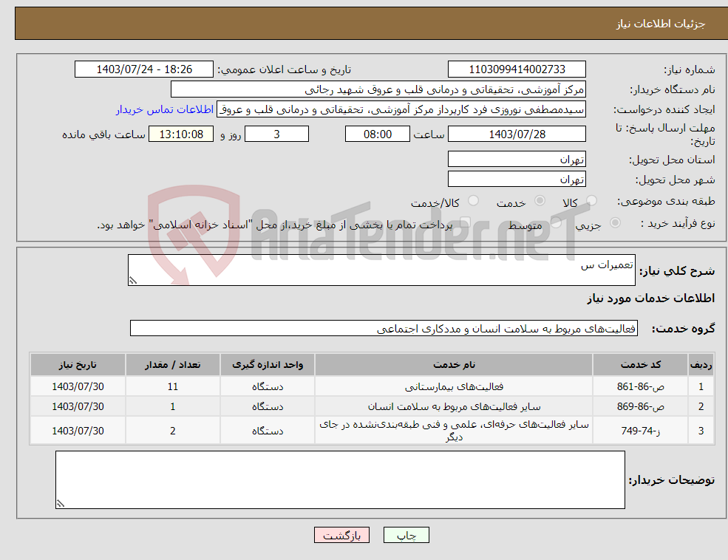Screen dimensions: 728x560
Task: Select the کالا radio button
Action: [591, 200]
